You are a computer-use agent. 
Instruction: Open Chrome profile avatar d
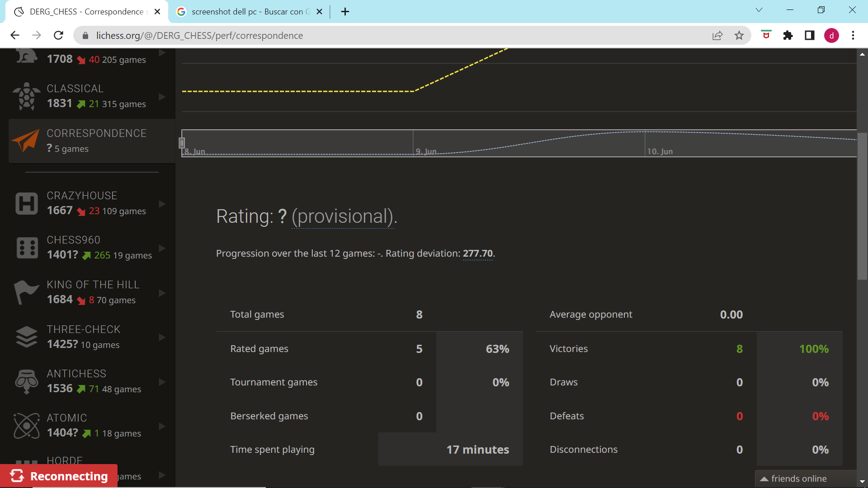(831, 35)
